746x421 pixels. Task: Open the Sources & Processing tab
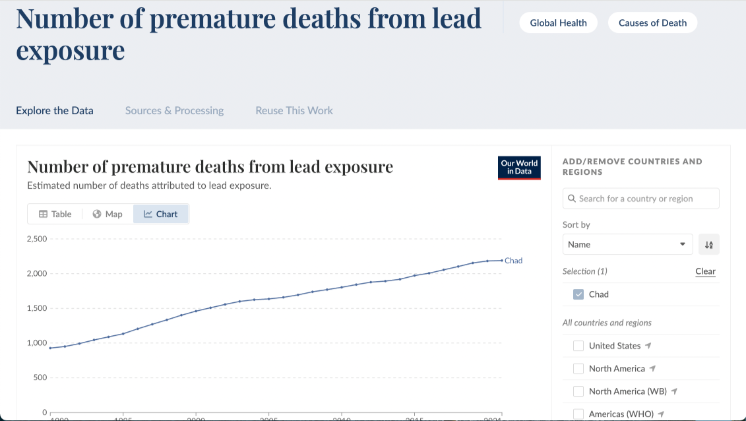pyautogui.click(x=174, y=110)
